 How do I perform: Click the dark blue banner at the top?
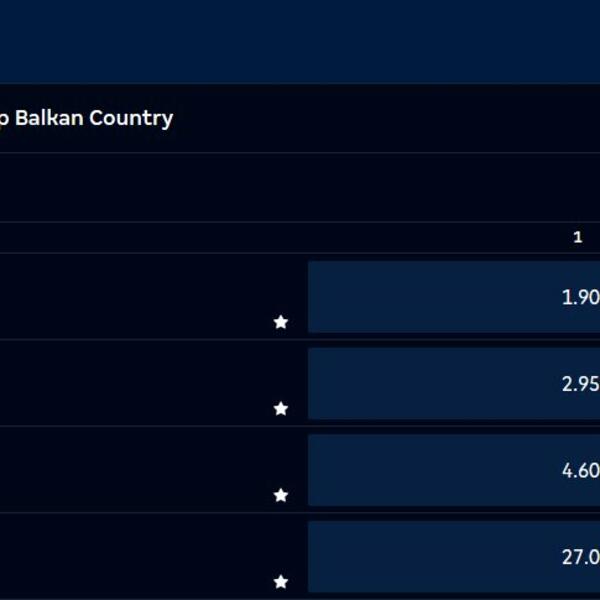click(x=300, y=40)
